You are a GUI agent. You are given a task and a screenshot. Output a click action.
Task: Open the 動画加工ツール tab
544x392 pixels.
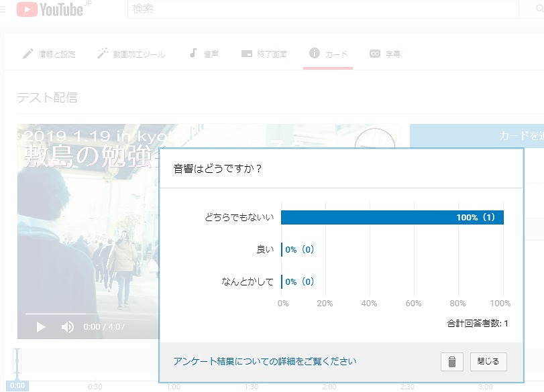tap(131, 54)
